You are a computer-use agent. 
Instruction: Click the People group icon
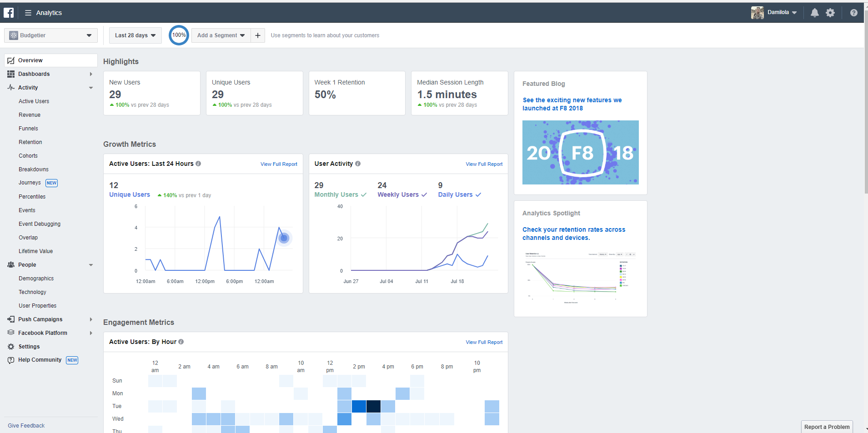(11, 264)
